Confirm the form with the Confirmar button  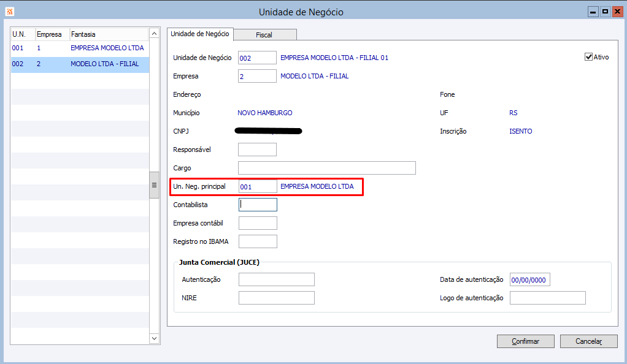pyautogui.click(x=525, y=341)
